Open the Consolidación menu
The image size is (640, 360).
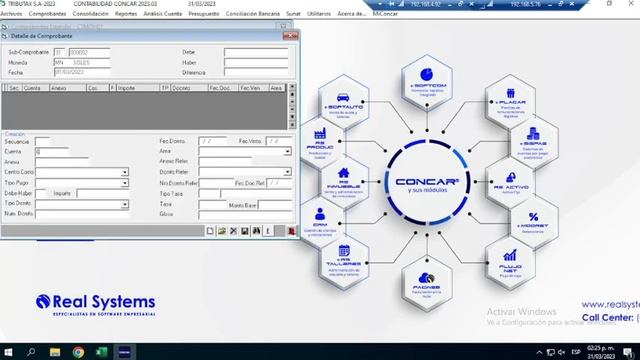pyautogui.click(x=91, y=13)
